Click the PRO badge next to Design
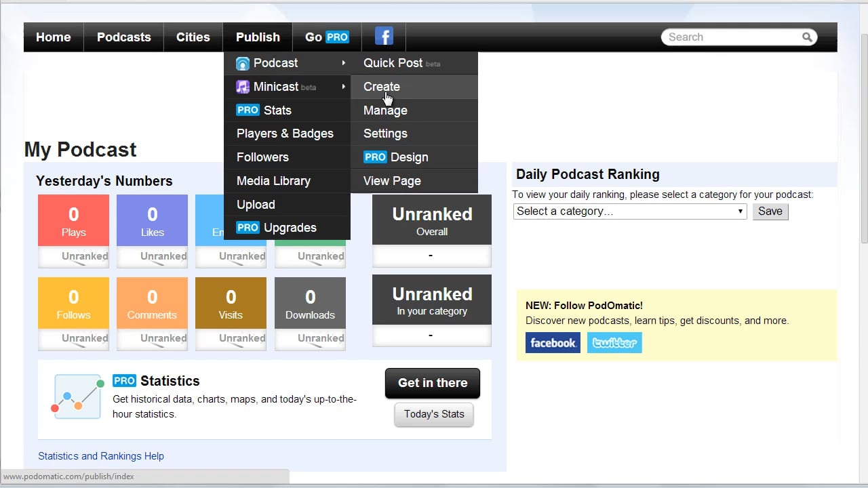868x488 pixels. (x=374, y=157)
